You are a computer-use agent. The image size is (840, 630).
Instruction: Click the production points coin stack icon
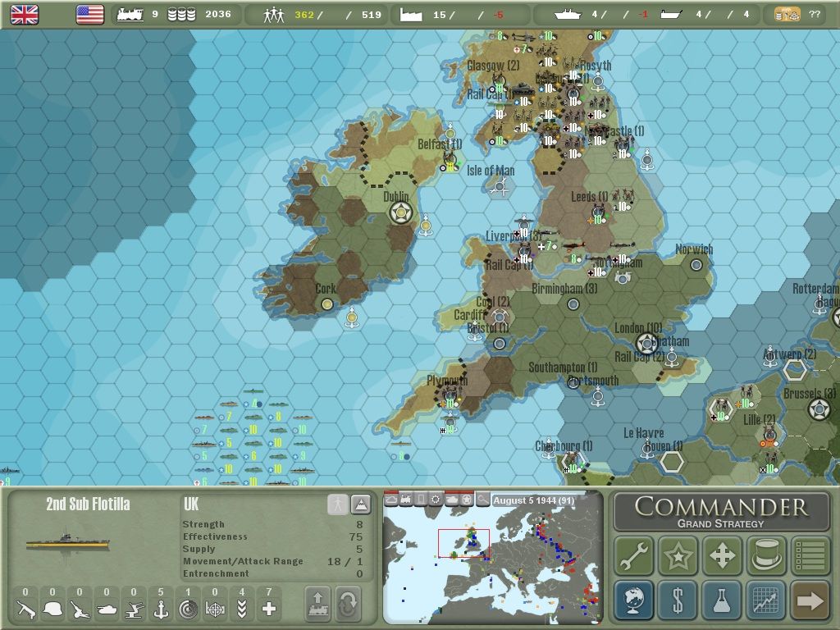(181, 15)
